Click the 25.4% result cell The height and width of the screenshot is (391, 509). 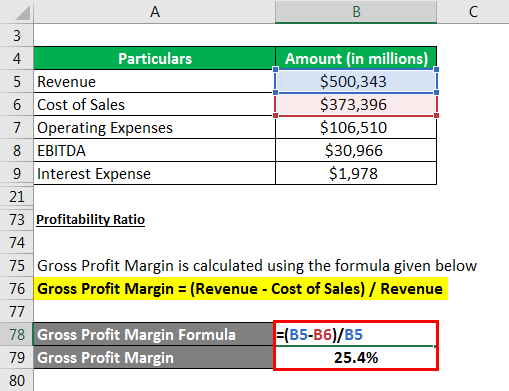pyautogui.click(x=356, y=357)
